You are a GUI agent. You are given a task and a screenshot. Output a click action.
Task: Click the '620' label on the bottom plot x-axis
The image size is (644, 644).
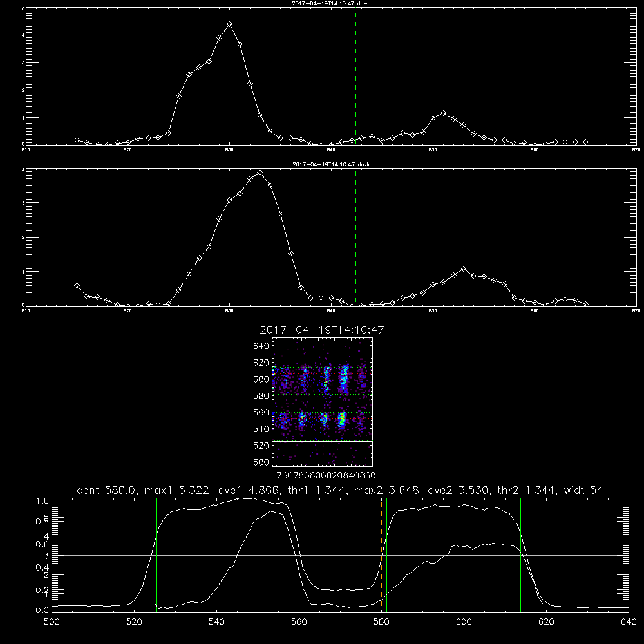click(546, 621)
